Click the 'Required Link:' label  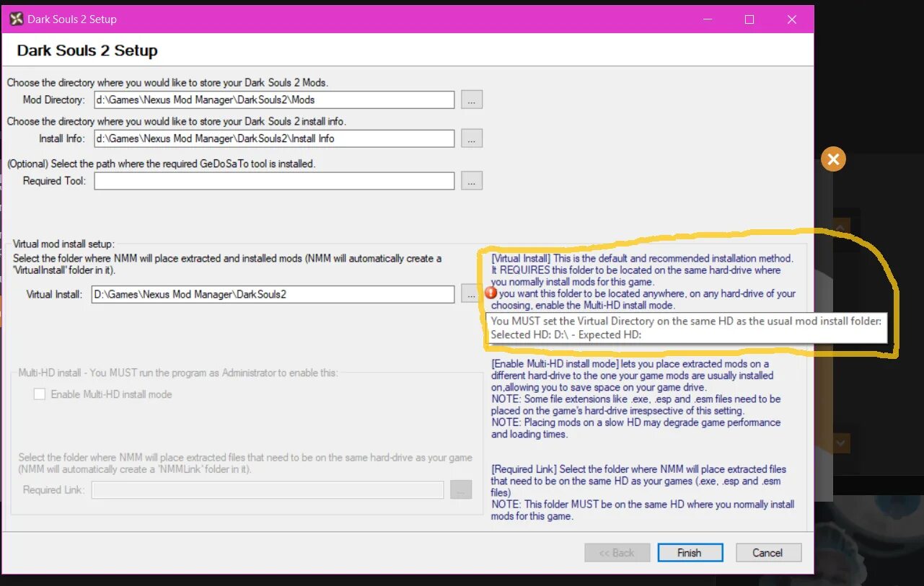[x=54, y=490]
